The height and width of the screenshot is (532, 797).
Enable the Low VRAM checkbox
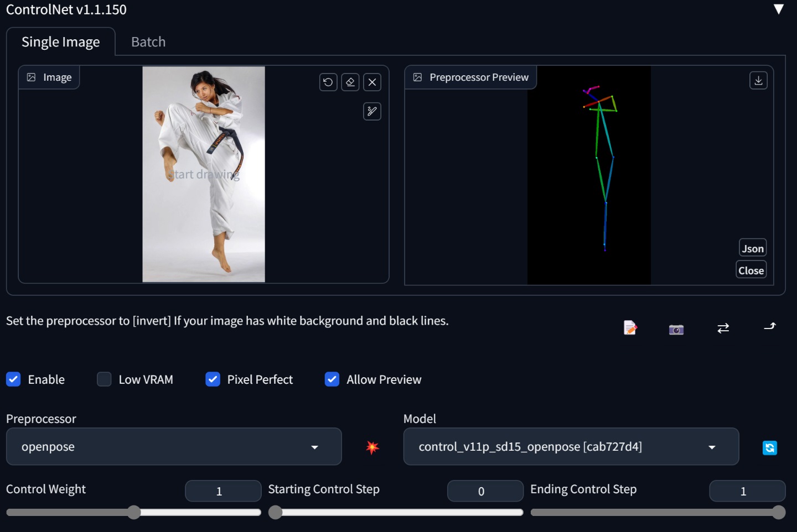click(x=104, y=379)
